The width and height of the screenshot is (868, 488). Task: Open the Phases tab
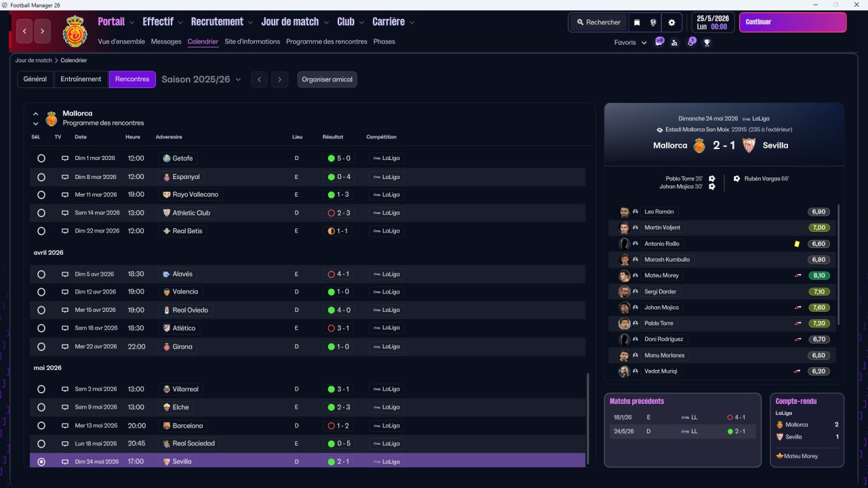[384, 41]
